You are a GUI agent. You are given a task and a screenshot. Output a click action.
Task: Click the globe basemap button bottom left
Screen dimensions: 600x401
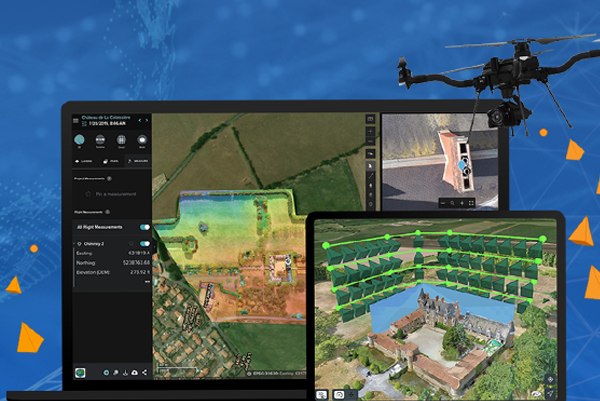81,373
